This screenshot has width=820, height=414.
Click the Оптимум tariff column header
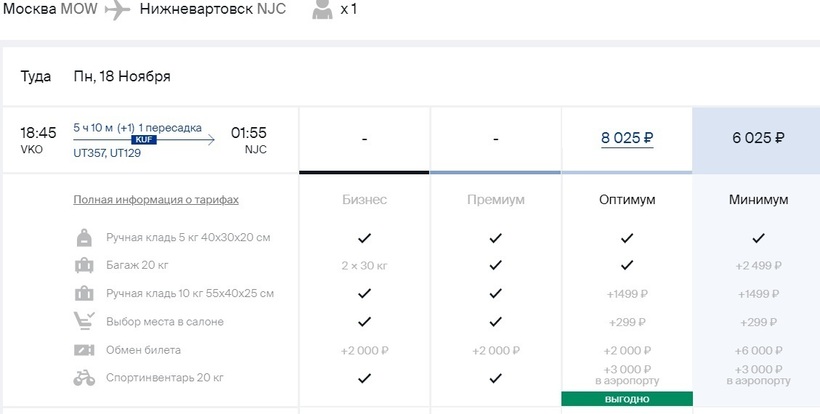[627, 200]
